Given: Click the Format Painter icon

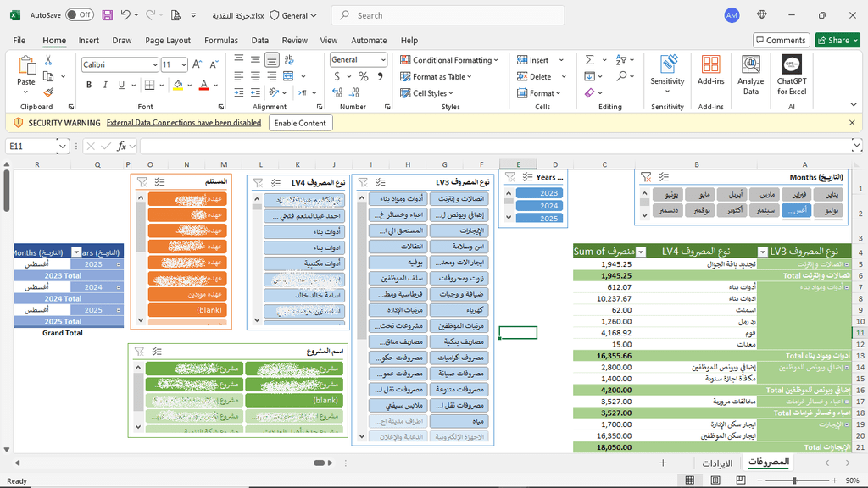Looking at the screenshot, I should (48, 92).
